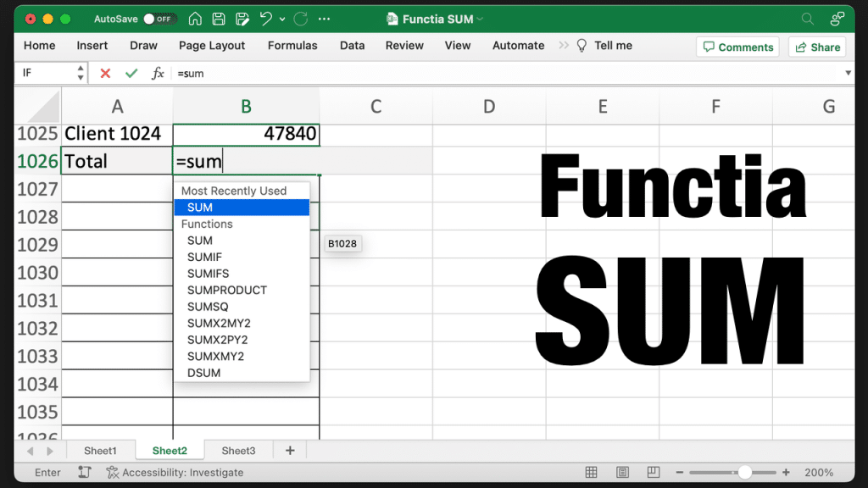
Task: Open the Name Box stepper arrows
Action: (81, 73)
